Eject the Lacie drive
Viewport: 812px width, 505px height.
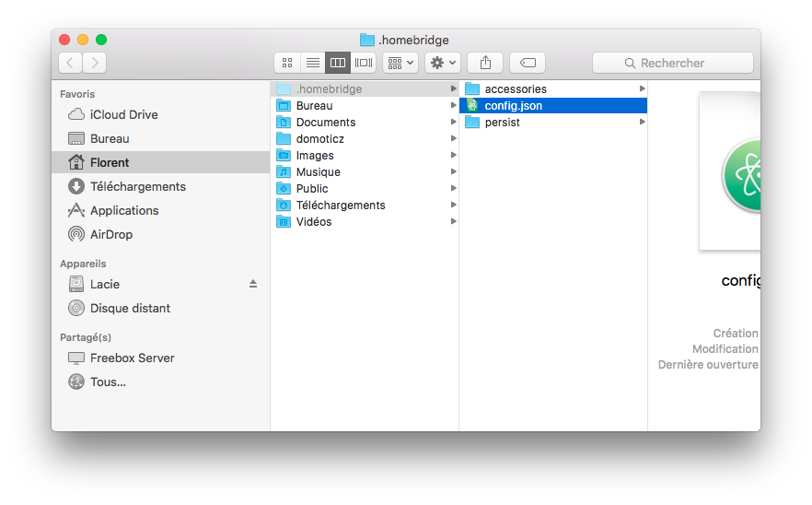253,284
